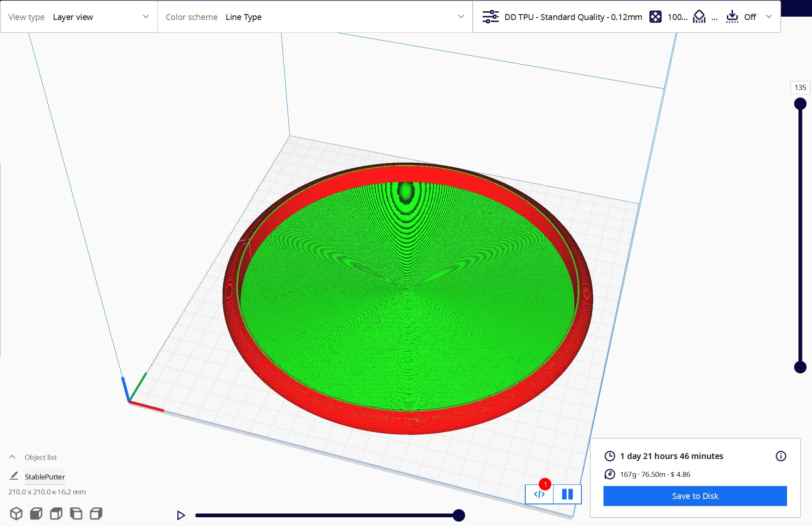Collapse the Object list panel

(12, 457)
